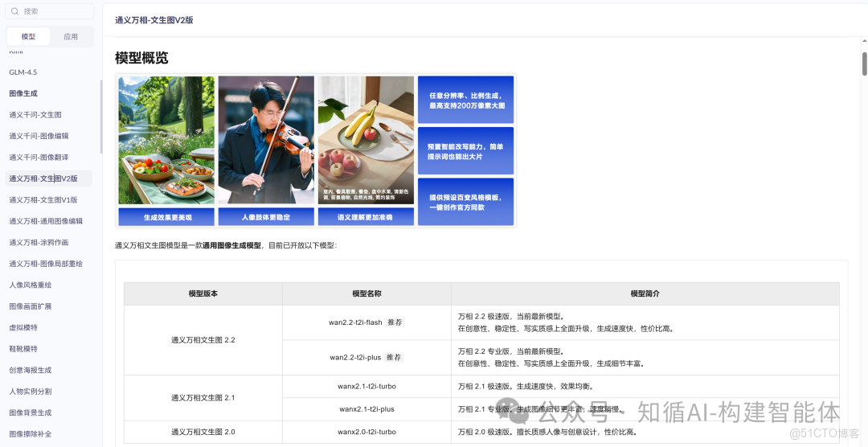Click the 通义万相文生图 2.1 cell
This screenshot has width=868, height=447.
click(x=203, y=398)
